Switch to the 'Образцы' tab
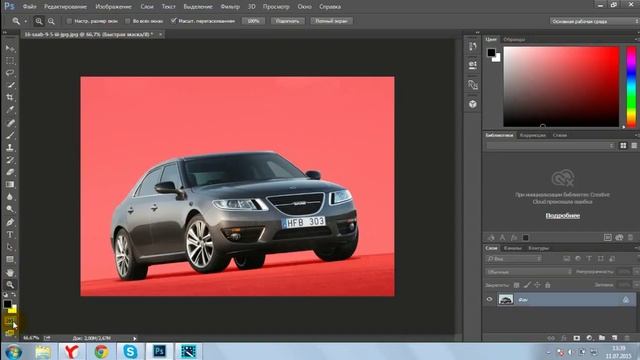 [x=514, y=40]
